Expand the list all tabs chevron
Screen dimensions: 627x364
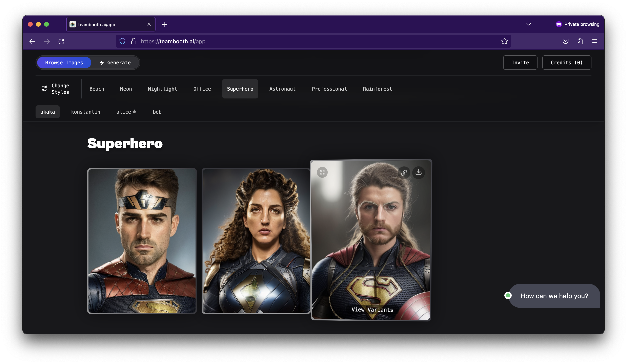(528, 24)
